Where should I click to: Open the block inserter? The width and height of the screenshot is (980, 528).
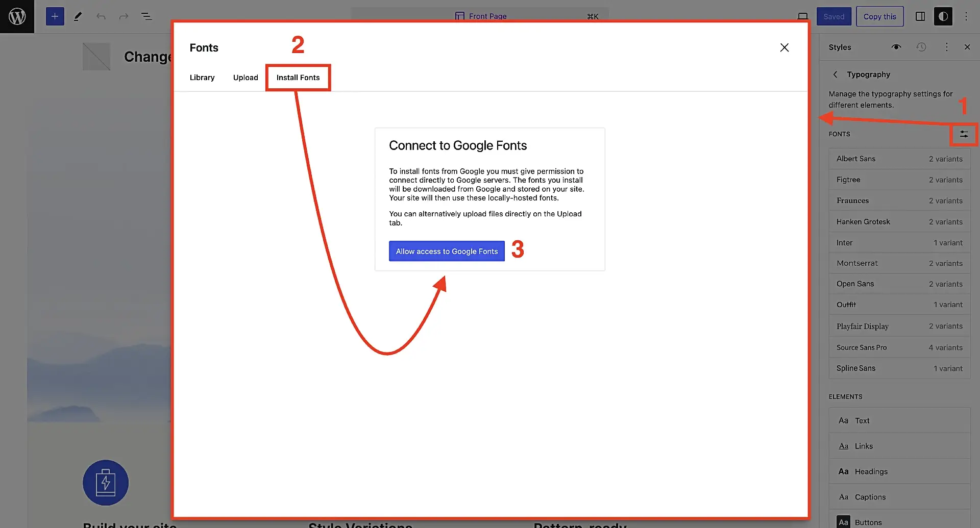[x=55, y=16]
